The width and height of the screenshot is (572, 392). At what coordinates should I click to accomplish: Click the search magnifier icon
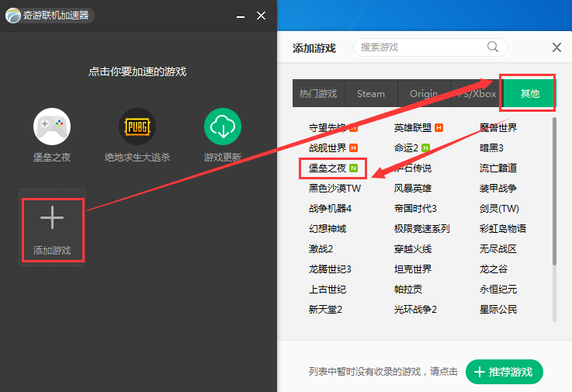pos(493,47)
